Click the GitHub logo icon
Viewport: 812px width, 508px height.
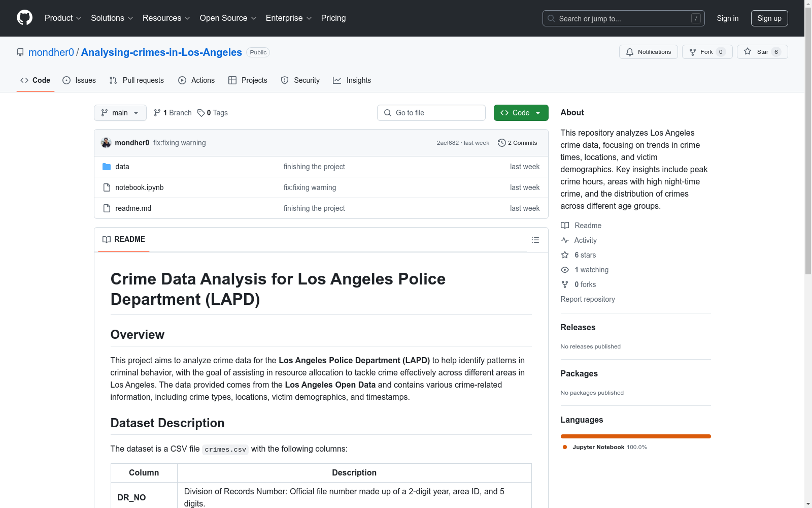pos(24,18)
